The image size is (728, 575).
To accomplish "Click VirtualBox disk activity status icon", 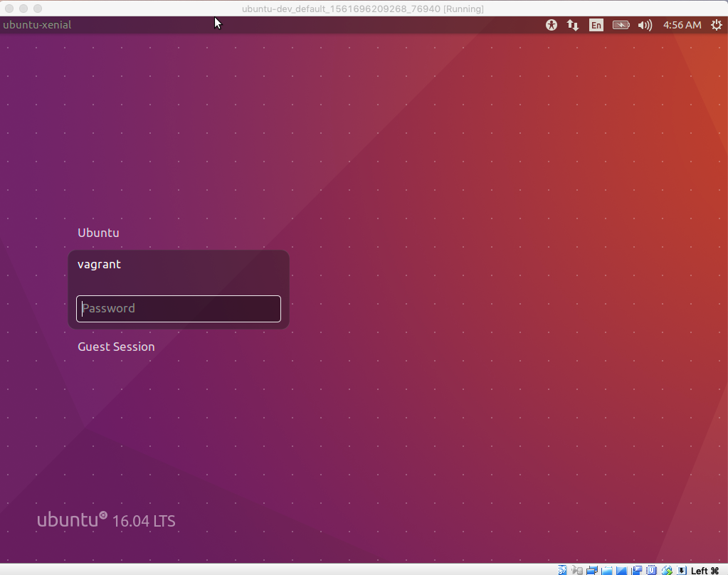I will (x=562, y=570).
